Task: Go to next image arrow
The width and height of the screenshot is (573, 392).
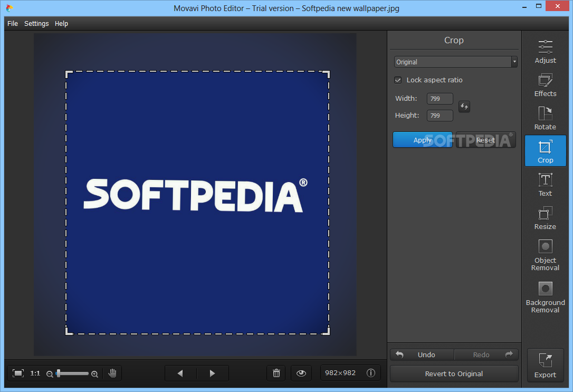Action: click(x=212, y=374)
